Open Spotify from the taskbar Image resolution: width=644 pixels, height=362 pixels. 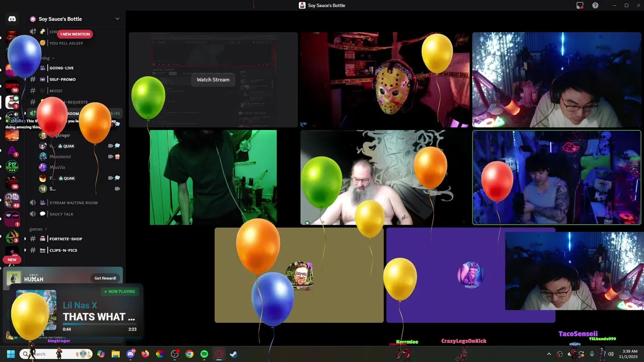point(204,354)
